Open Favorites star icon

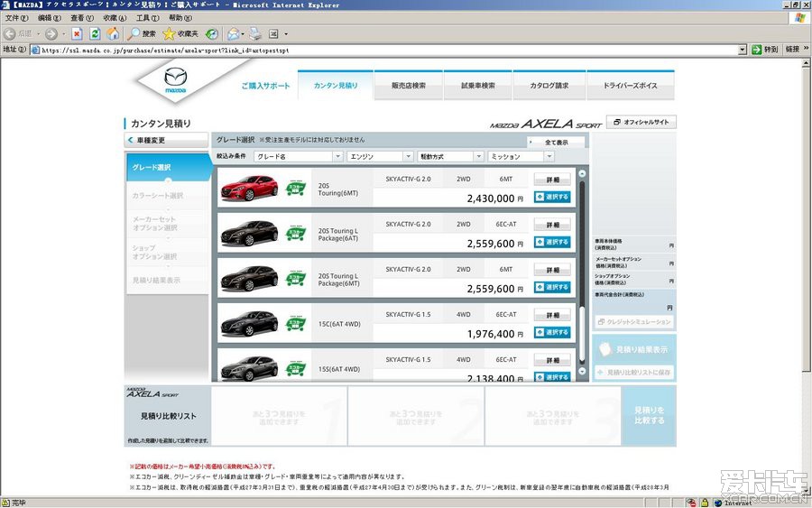click(x=169, y=34)
